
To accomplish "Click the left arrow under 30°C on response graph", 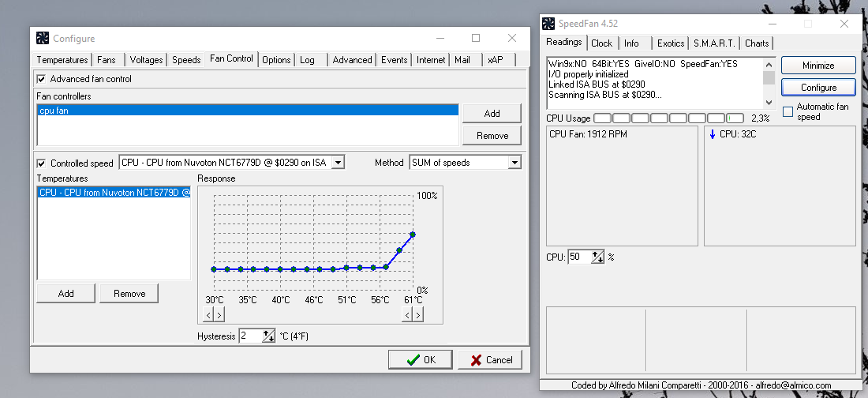I will tap(208, 315).
